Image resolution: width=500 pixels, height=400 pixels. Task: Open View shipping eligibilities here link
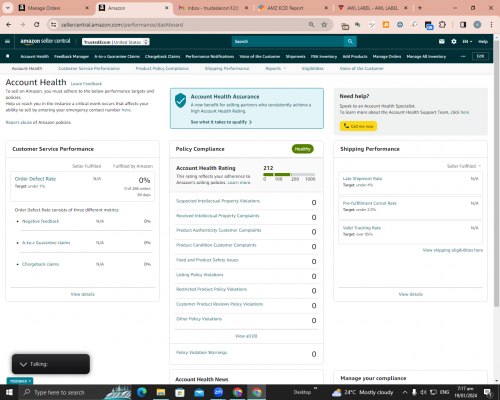(453, 250)
